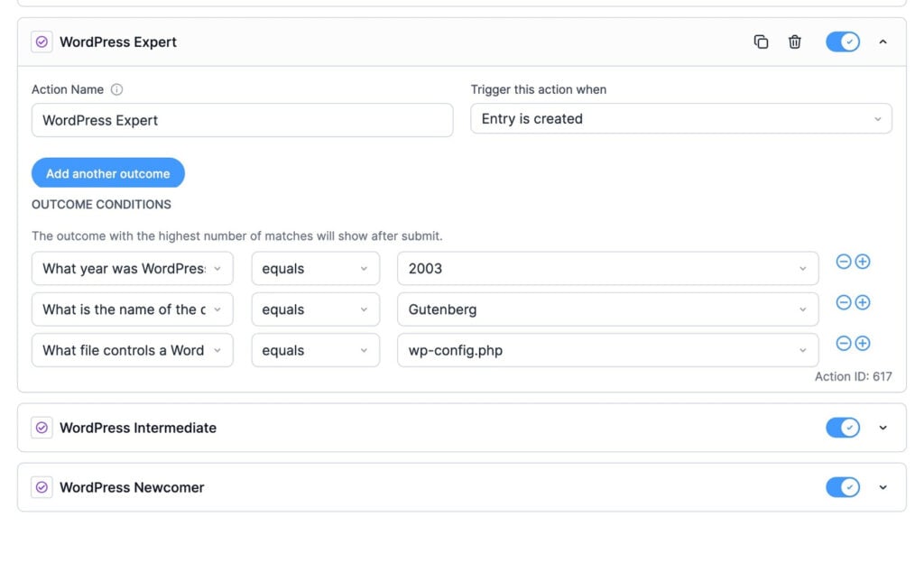Viewport: 924px width, 563px height.
Task: Remove the Gutenberg condition row
Action: 844,302
